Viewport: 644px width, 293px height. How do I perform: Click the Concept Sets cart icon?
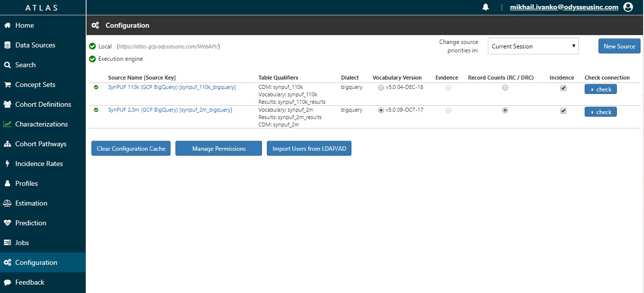coord(7,84)
